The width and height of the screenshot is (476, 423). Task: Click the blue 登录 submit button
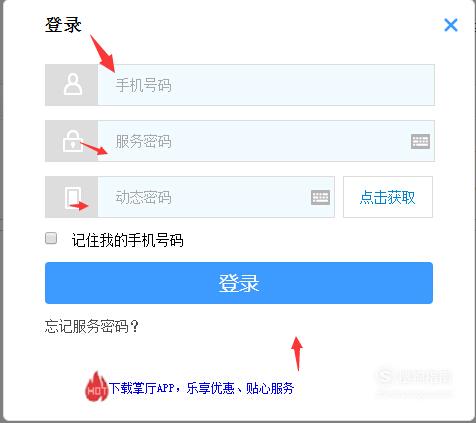tap(239, 283)
